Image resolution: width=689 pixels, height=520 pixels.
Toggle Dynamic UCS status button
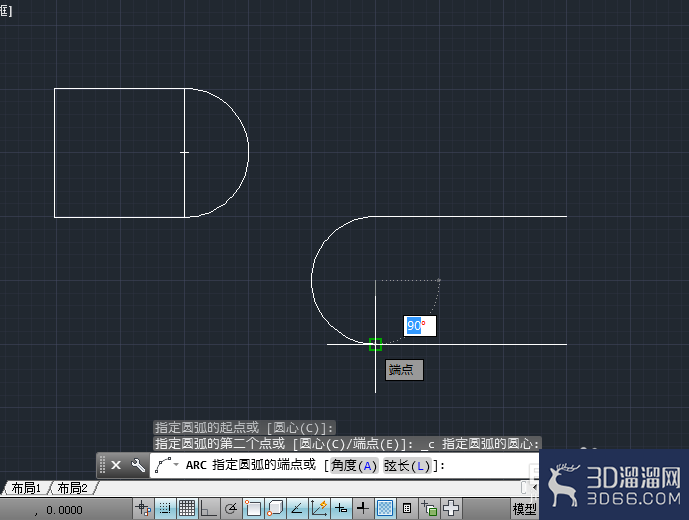pos(319,509)
